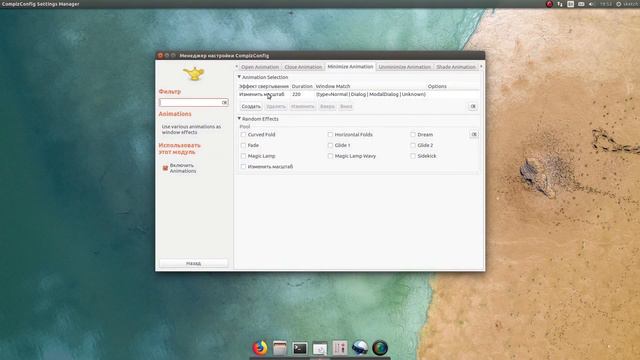Collapse the Animation Selection section
The image size is (640, 360).
(240, 77)
